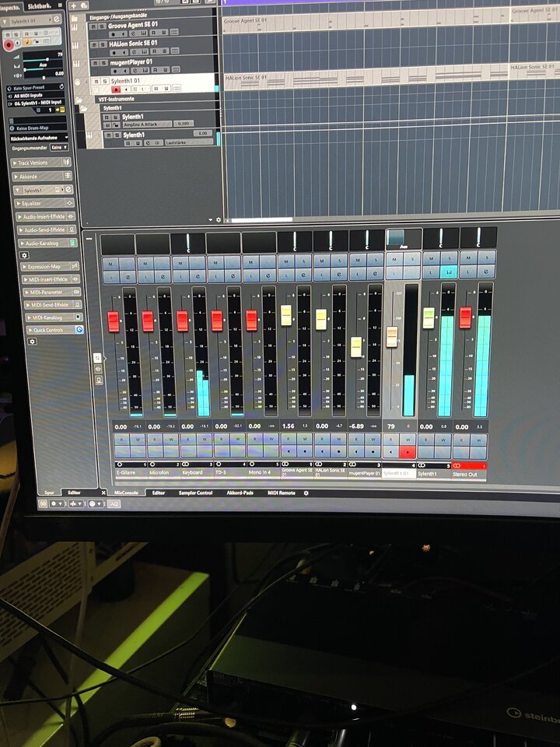Solo the Sylenth1 01 track in track list
Viewport: 560px width, 747px height.
click(x=106, y=82)
